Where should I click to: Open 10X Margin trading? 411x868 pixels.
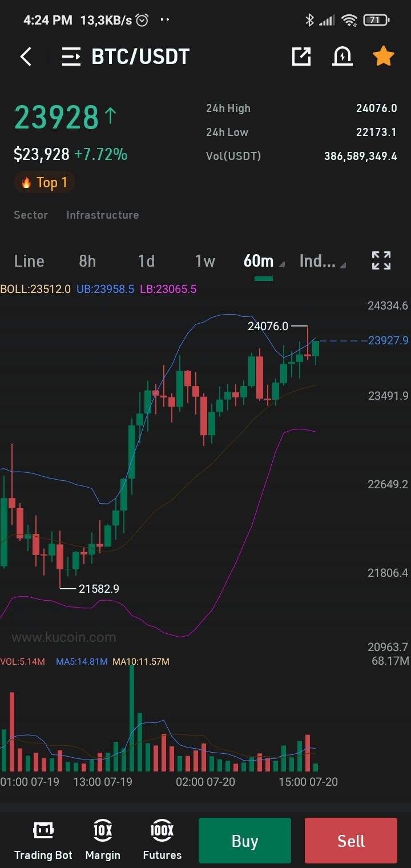point(103,841)
